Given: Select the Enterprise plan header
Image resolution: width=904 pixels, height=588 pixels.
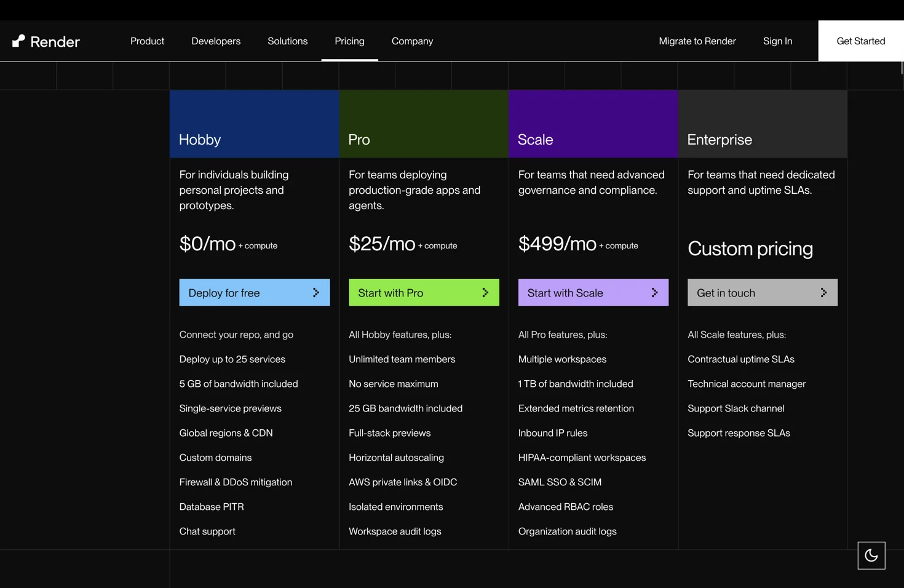Looking at the screenshot, I should pos(763,124).
